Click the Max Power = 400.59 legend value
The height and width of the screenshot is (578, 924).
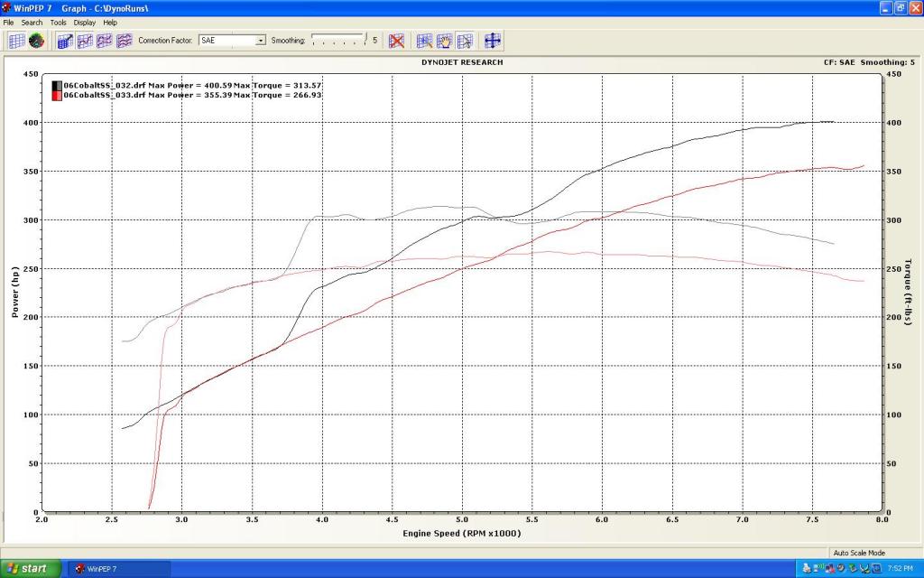pyautogui.click(x=189, y=86)
